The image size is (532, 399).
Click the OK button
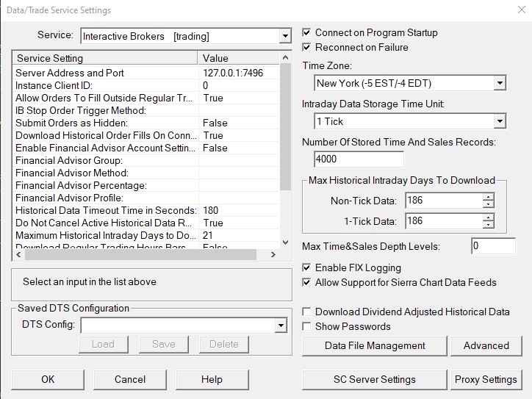tap(48, 379)
